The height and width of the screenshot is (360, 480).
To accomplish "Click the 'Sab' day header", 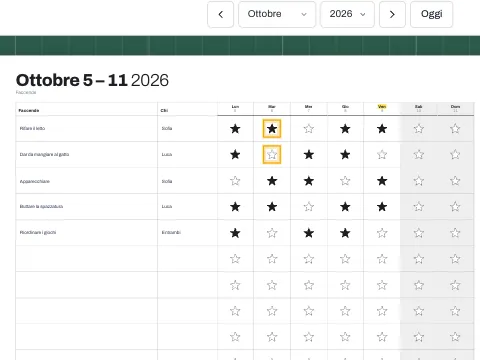I will click(419, 108).
